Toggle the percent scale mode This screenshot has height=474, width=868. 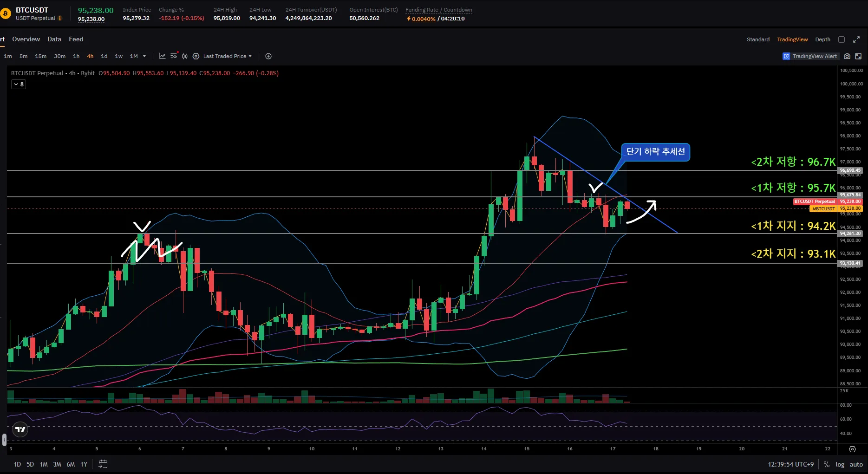click(827, 464)
